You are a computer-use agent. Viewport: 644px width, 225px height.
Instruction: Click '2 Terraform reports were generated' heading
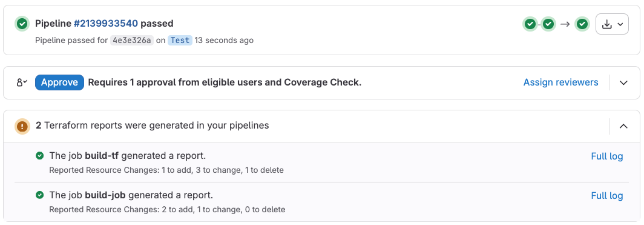(x=153, y=126)
